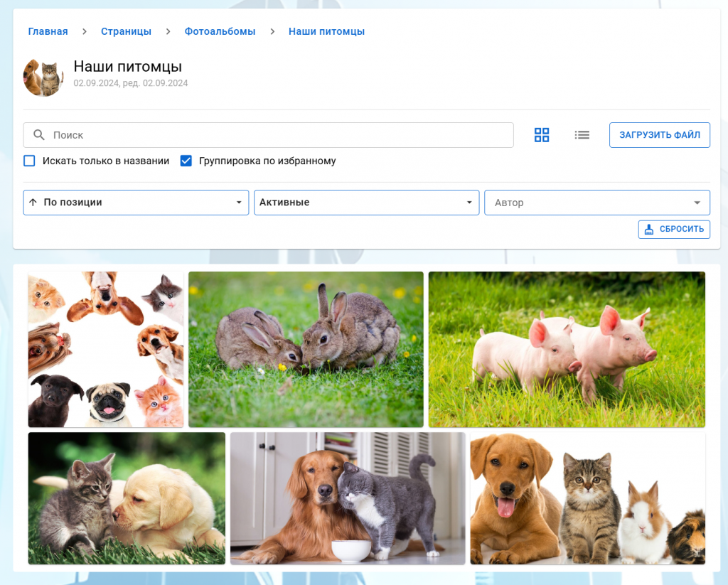Enable 'Искать только в названии' checkbox
This screenshot has width=728, height=585.
coord(29,161)
